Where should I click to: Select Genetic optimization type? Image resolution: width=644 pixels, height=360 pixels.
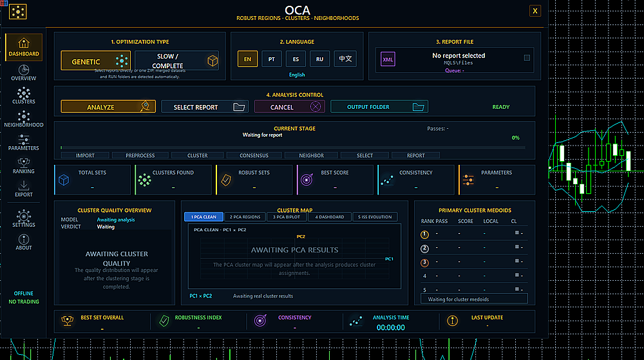coord(96,61)
